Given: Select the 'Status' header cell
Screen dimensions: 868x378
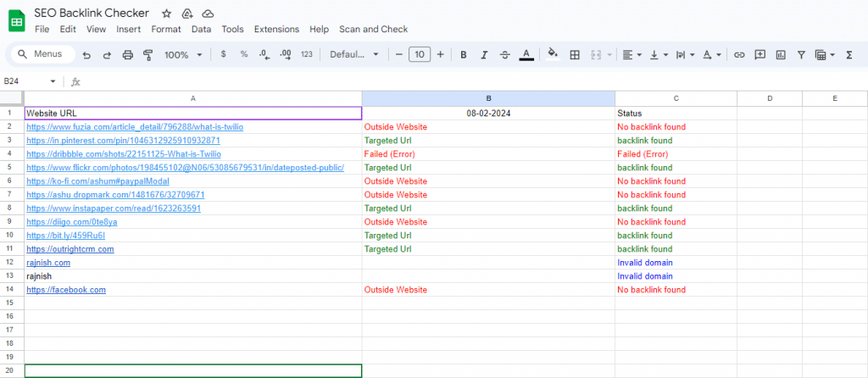Looking at the screenshot, I should point(676,114).
